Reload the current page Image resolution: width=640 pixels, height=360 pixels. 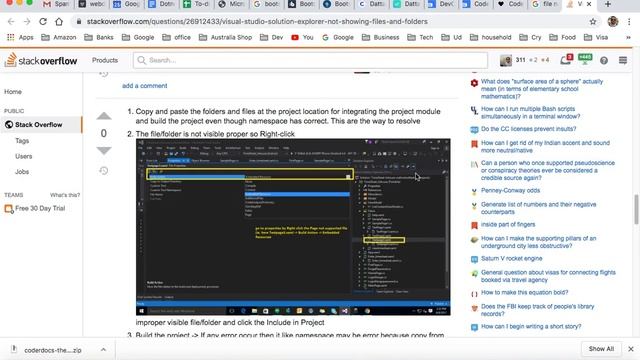[43, 22]
